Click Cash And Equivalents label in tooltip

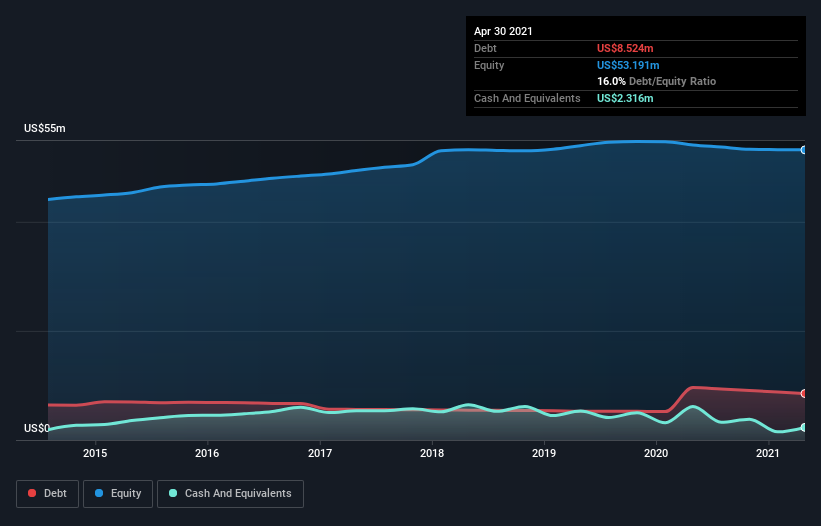tap(527, 98)
